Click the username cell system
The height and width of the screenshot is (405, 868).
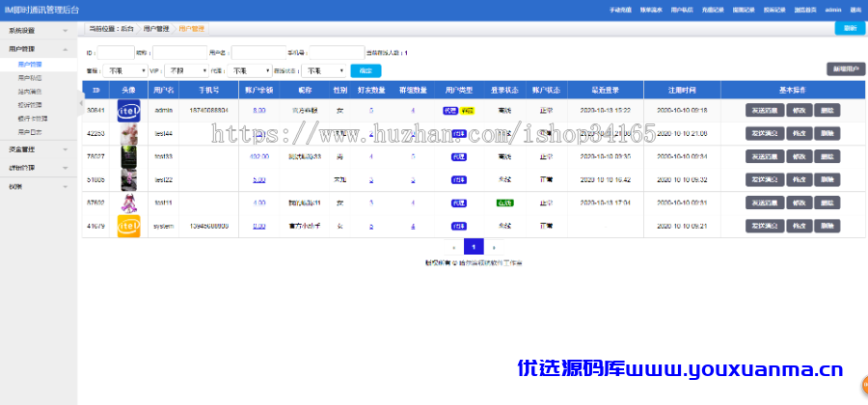164,227
